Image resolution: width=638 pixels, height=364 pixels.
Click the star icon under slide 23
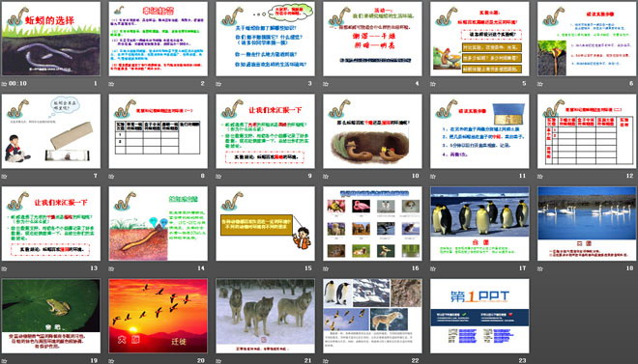[433, 361]
